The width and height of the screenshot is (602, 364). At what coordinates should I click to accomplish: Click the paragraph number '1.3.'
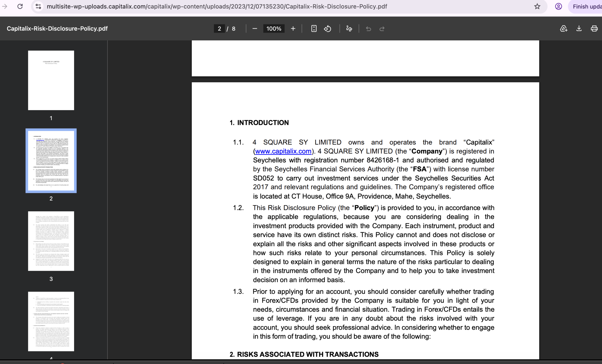click(238, 291)
